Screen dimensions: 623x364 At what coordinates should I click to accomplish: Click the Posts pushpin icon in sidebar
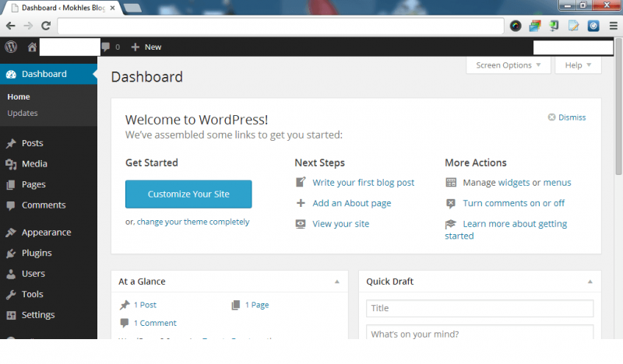tap(11, 144)
